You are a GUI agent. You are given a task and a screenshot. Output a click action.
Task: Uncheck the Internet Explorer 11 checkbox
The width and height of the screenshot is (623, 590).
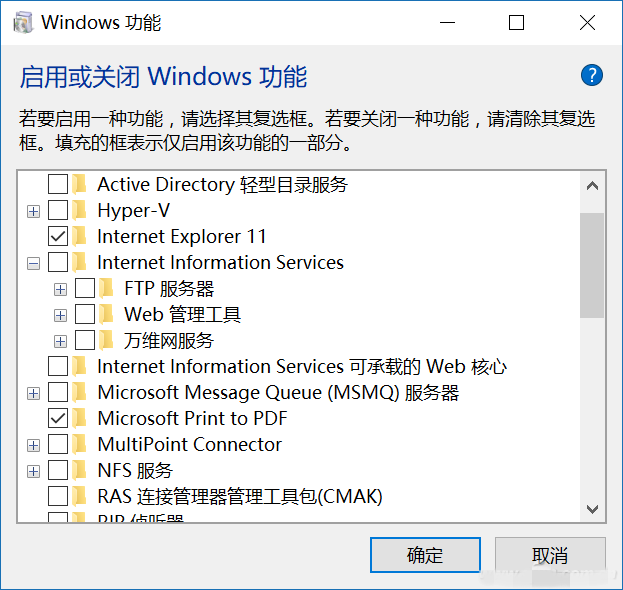pos(58,237)
